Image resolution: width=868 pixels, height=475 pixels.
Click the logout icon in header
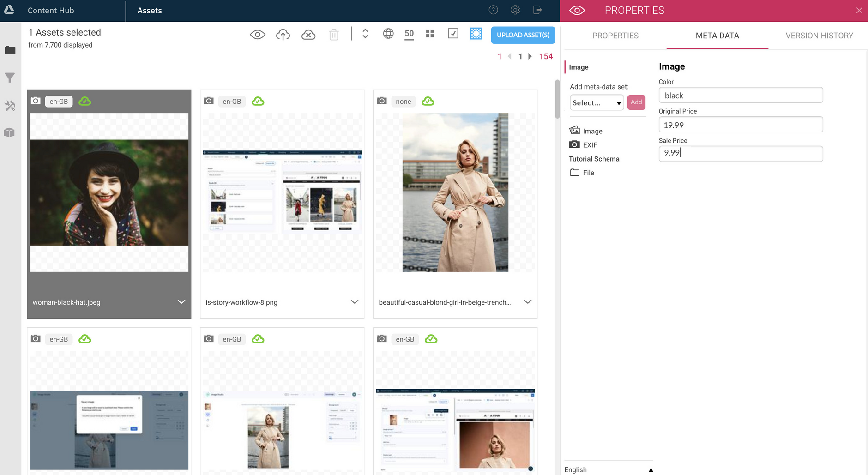click(537, 10)
